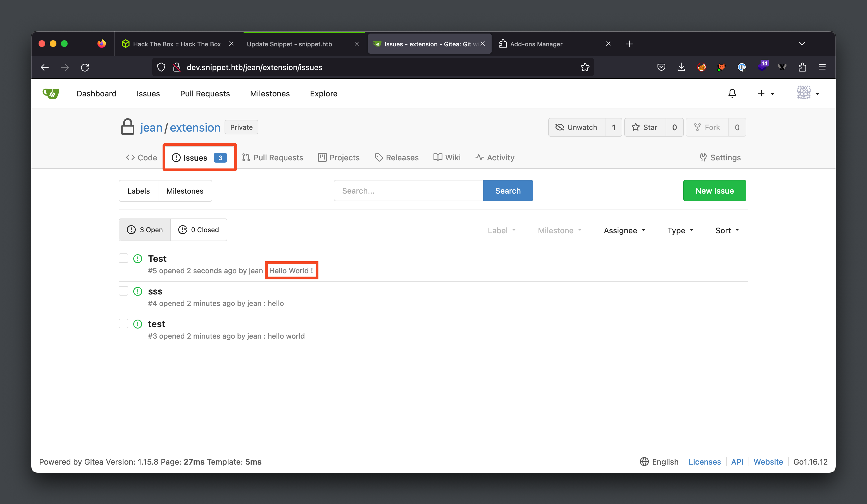Viewport: 867px width, 504px height.
Task: Toggle the checkbox for issue Test
Action: pyautogui.click(x=123, y=258)
